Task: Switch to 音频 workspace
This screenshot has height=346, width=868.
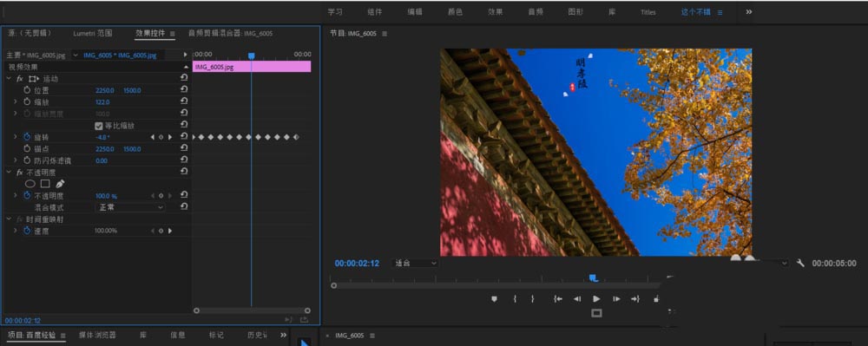Action: point(536,11)
